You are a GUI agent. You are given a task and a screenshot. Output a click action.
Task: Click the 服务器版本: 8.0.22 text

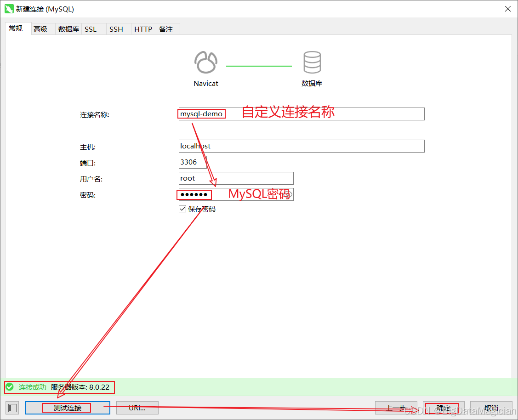pos(80,387)
